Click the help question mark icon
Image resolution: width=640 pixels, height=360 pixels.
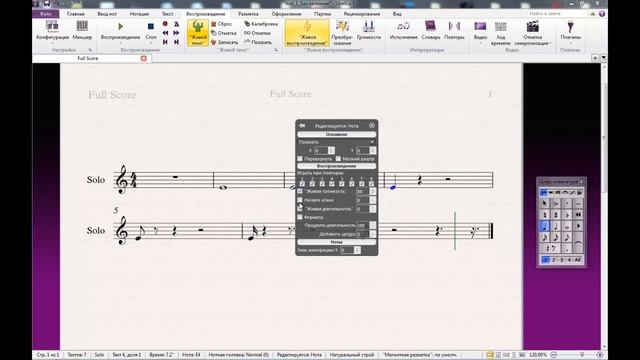point(602,13)
